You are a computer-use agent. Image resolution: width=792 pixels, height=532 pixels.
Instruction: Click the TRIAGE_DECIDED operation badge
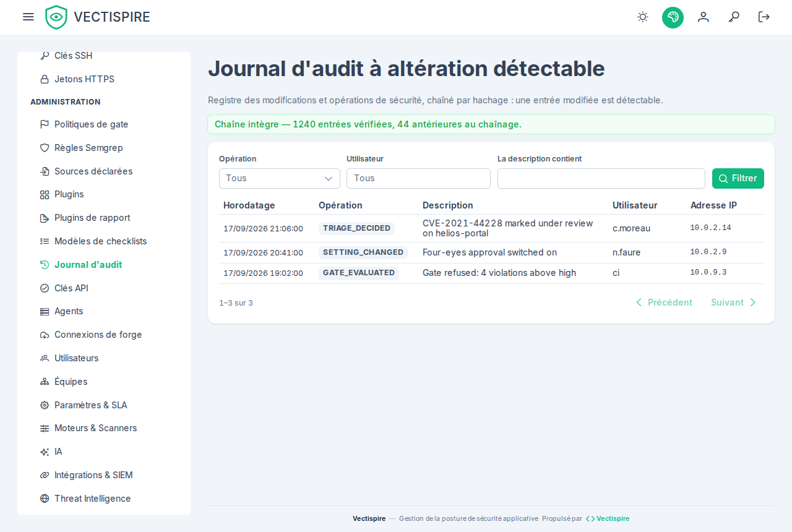(356, 228)
